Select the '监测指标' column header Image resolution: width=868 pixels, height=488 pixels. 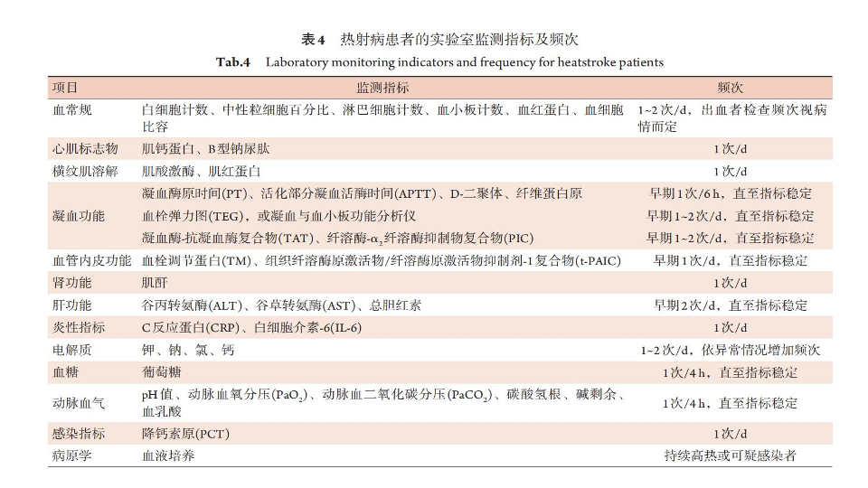(x=382, y=88)
